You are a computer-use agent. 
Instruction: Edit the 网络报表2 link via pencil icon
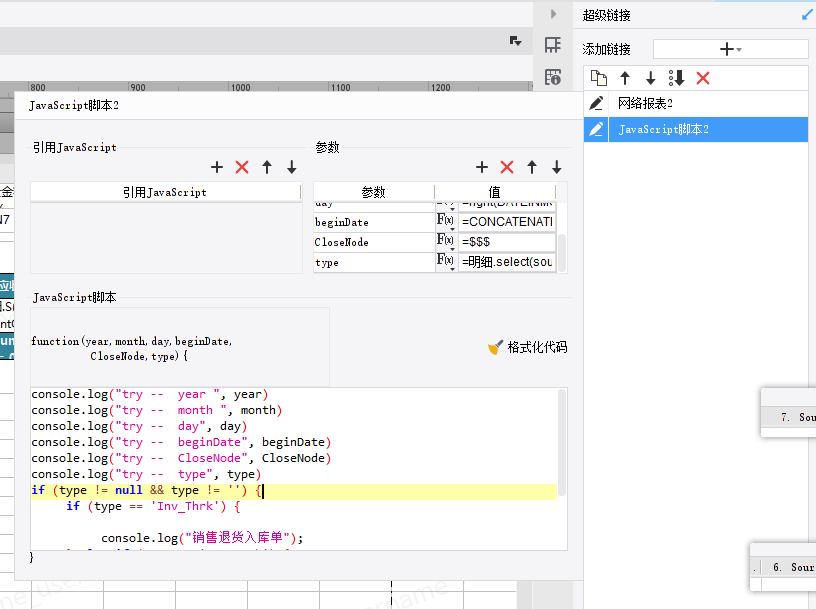pos(596,103)
